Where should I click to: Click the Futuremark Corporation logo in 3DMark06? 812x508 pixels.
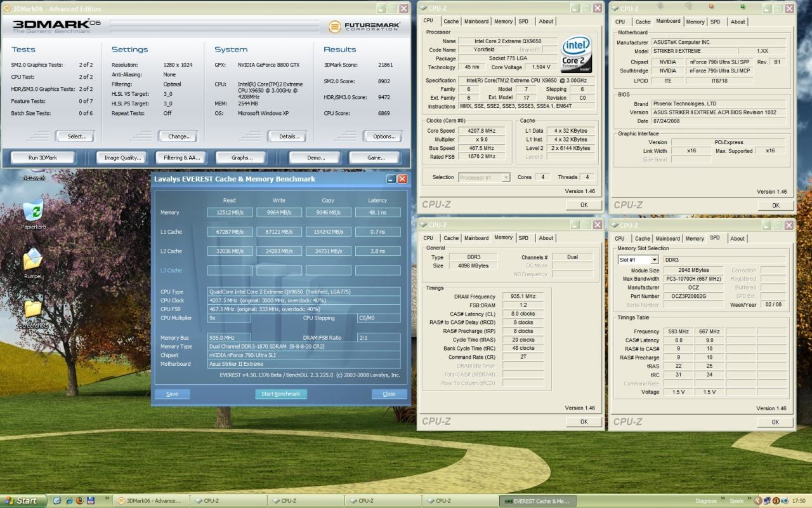point(363,27)
